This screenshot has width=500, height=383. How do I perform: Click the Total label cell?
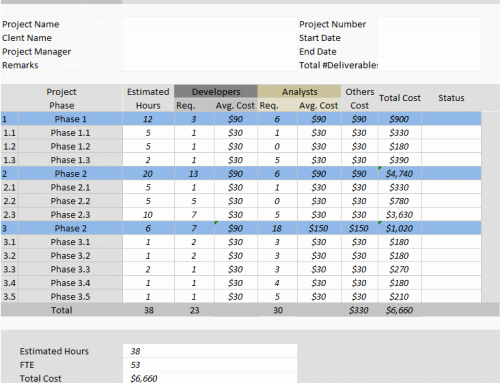[62, 310]
